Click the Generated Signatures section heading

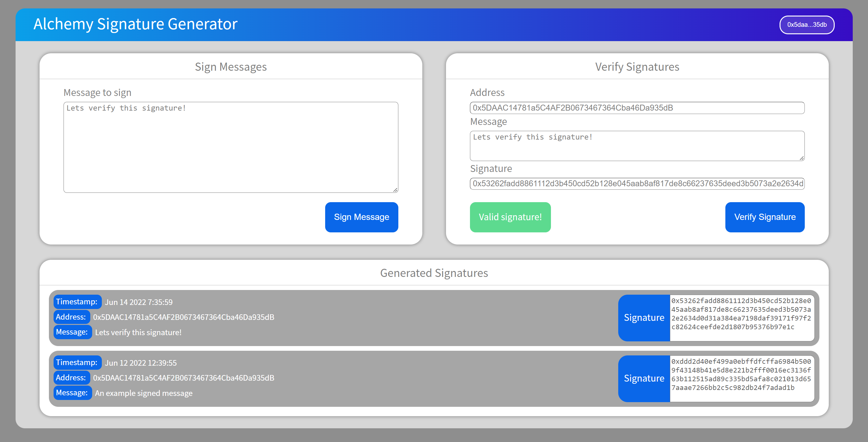[434, 273]
